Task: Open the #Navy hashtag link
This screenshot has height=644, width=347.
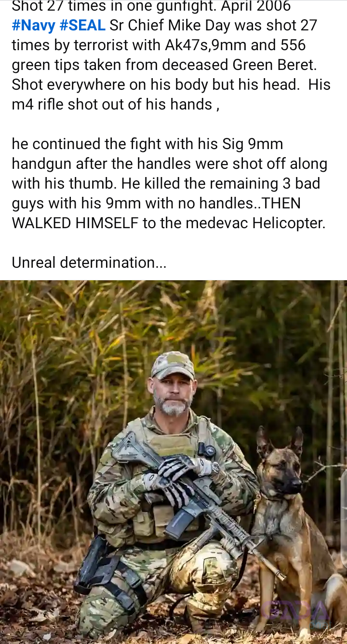Action: point(33,25)
